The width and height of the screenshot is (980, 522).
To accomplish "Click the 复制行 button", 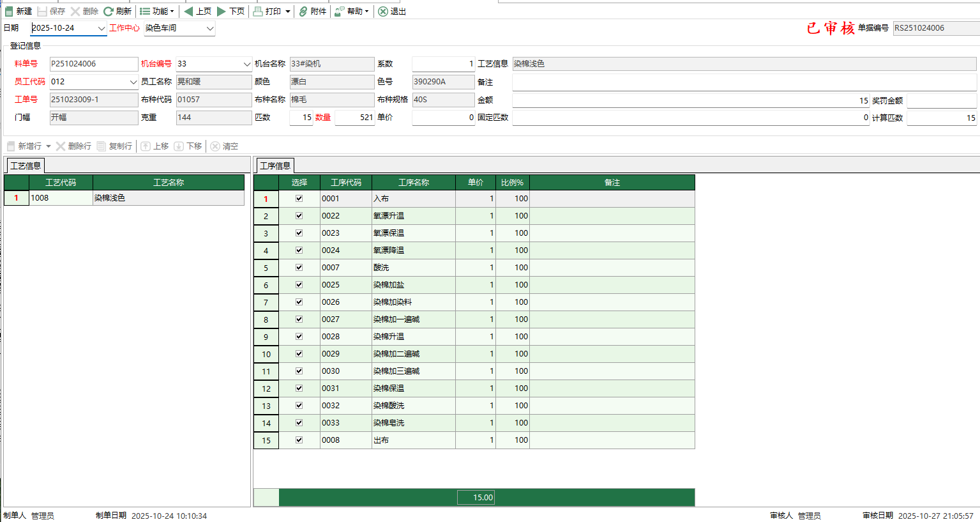I will [115, 146].
